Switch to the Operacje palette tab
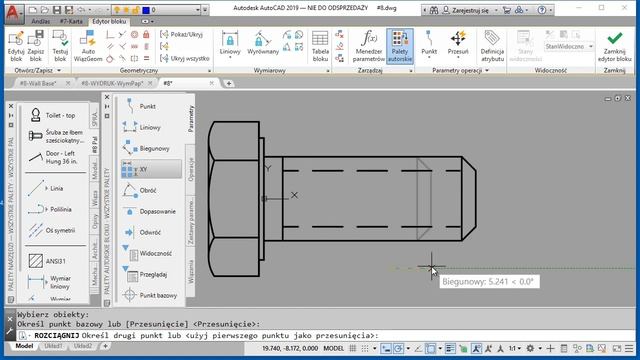The height and width of the screenshot is (360, 640). 191,169
